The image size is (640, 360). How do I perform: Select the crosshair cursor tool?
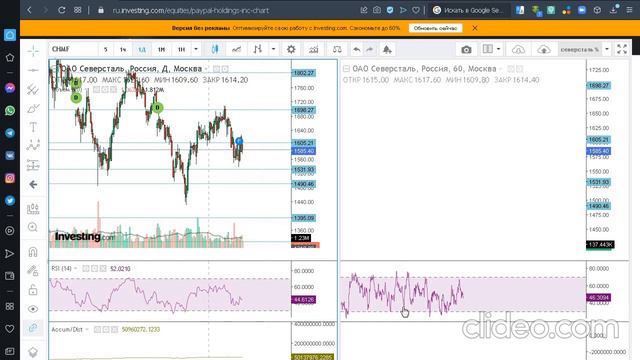point(33,51)
